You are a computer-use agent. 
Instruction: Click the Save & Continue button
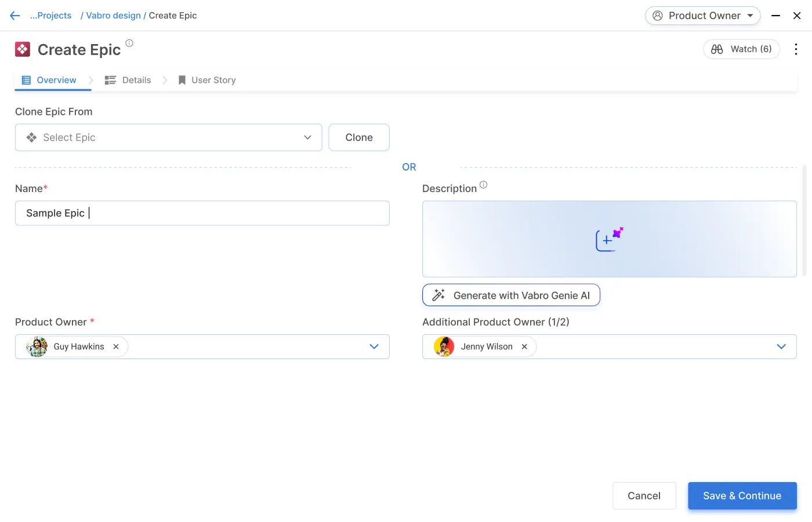click(742, 496)
